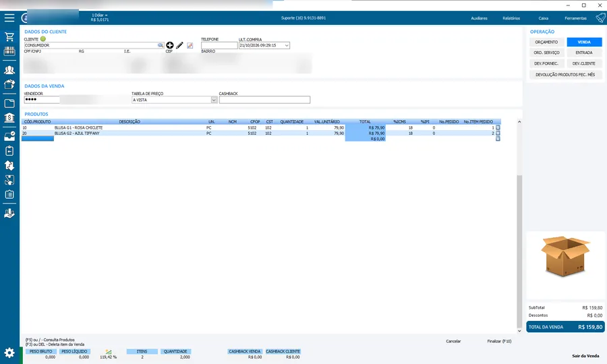Click the 1 Dólar exchange rate text
This screenshot has width=607, height=364.
point(100,18)
